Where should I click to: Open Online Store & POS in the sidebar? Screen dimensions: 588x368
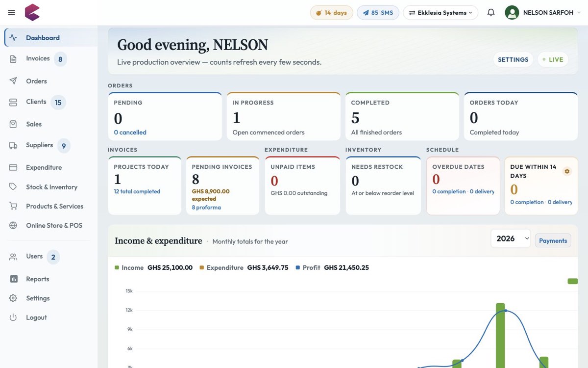point(51,225)
